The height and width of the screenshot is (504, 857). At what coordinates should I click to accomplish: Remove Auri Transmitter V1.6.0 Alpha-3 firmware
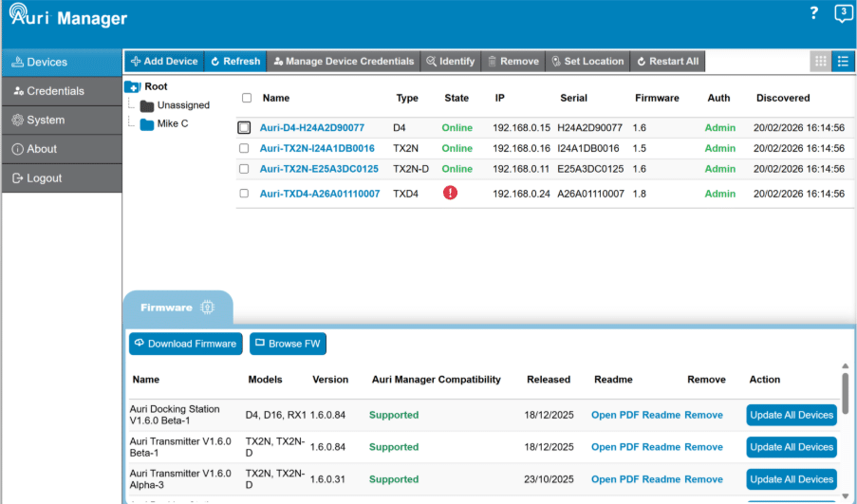click(703, 479)
